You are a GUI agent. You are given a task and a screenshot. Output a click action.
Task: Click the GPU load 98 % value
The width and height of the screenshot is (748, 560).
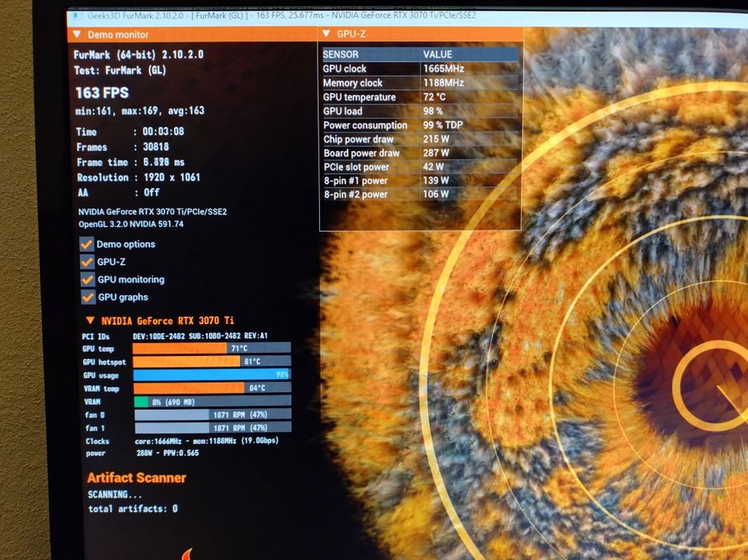tap(433, 111)
